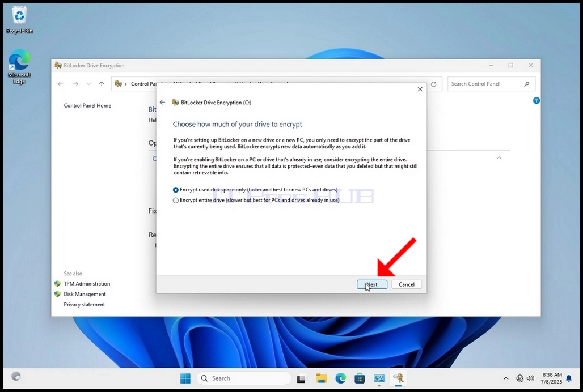Open File Explorer from taskbar
The image size is (583, 392).
pyautogui.click(x=321, y=378)
